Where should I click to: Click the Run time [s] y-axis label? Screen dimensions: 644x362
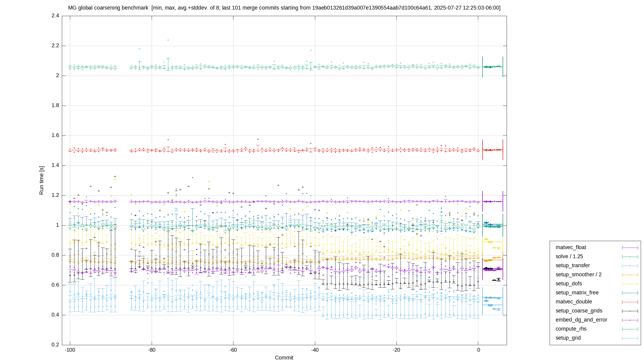(x=42, y=180)
